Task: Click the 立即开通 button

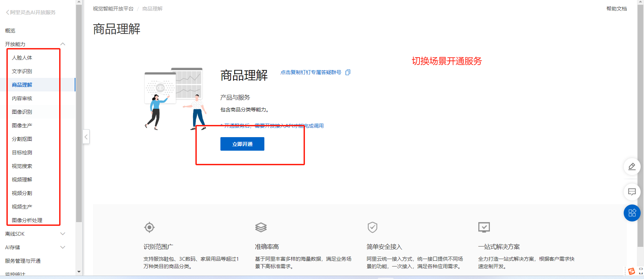Action: (x=242, y=144)
